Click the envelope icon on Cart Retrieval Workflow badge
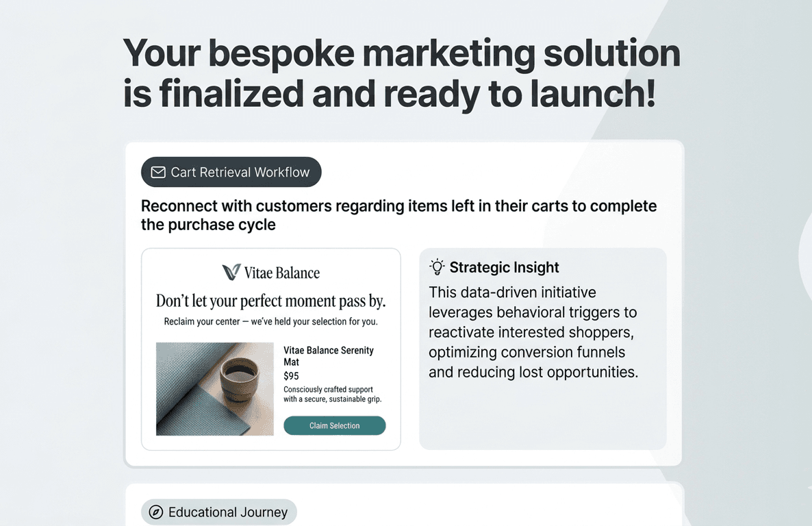Screen dimensions: 812x526 coord(158,172)
